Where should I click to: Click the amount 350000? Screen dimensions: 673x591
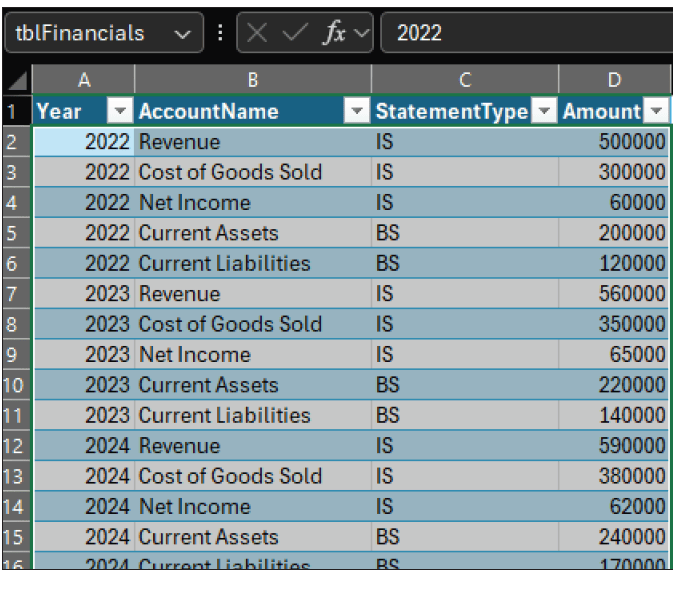[x=614, y=324]
